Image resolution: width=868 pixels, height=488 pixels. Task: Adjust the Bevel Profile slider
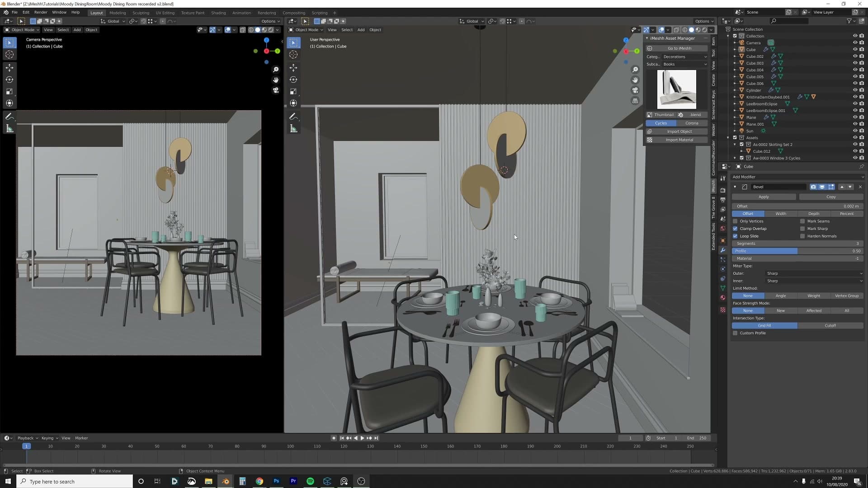coord(797,251)
